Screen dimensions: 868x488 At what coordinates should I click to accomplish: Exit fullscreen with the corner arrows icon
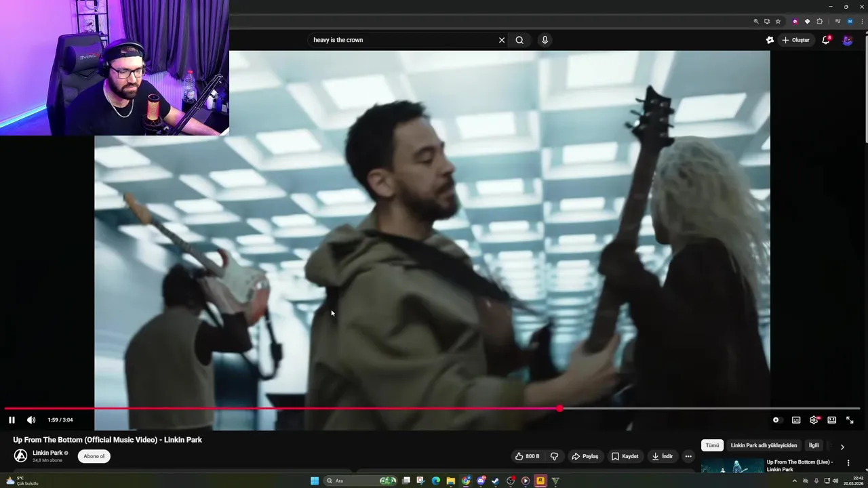tap(850, 420)
